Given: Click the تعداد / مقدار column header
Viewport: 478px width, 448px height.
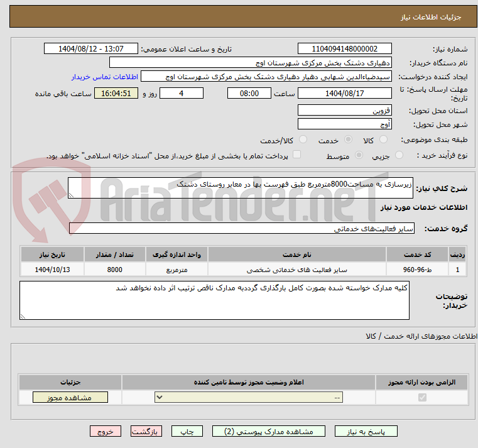Looking at the screenshot, I should (x=114, y=254).
